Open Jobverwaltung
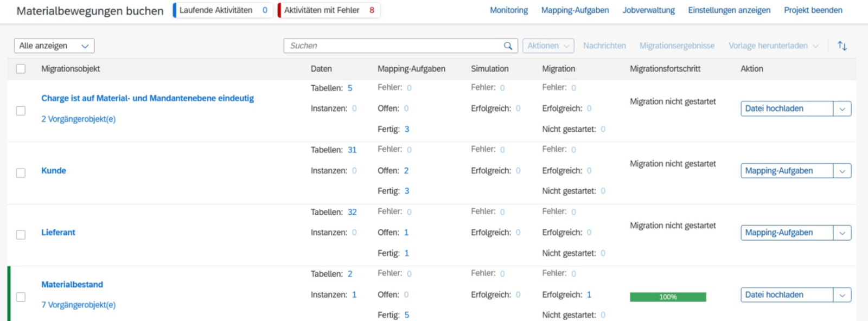This screenshot has width=868, height=321. coord(649,10)
